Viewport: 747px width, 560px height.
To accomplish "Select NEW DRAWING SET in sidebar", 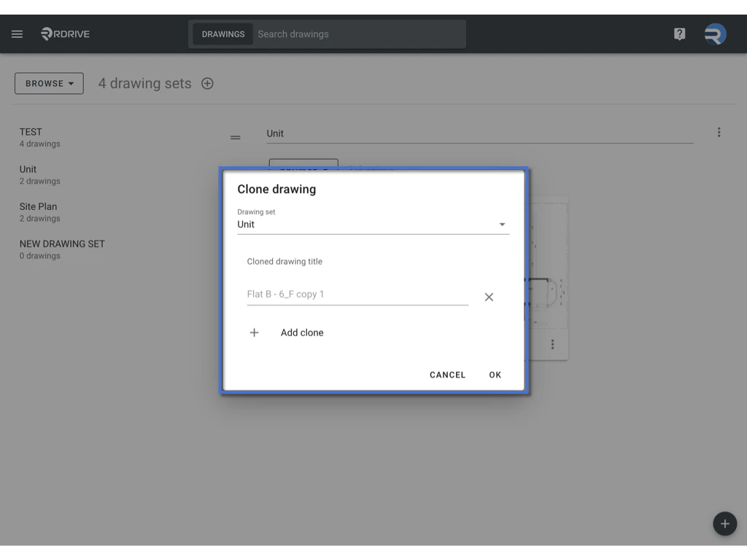I will pos(62,249).
